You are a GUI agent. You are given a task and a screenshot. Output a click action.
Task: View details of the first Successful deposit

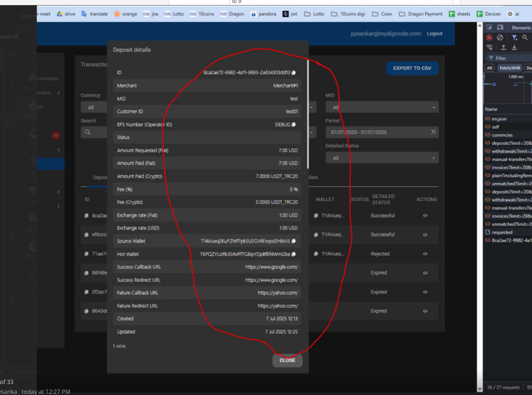coord(425,216)
